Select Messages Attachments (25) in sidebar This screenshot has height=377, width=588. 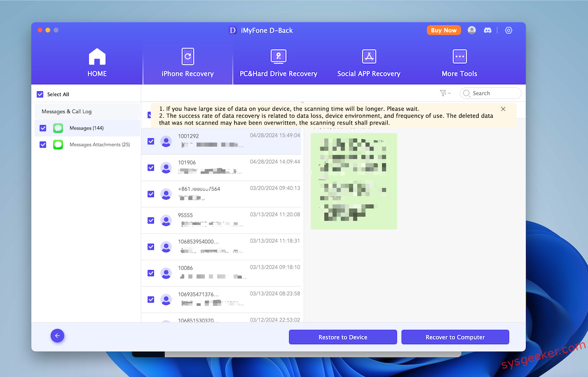(x=87, y=145)
